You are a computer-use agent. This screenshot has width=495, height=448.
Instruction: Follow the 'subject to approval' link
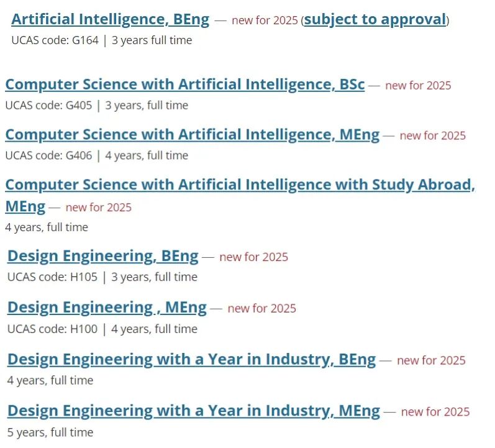[375, 20]
